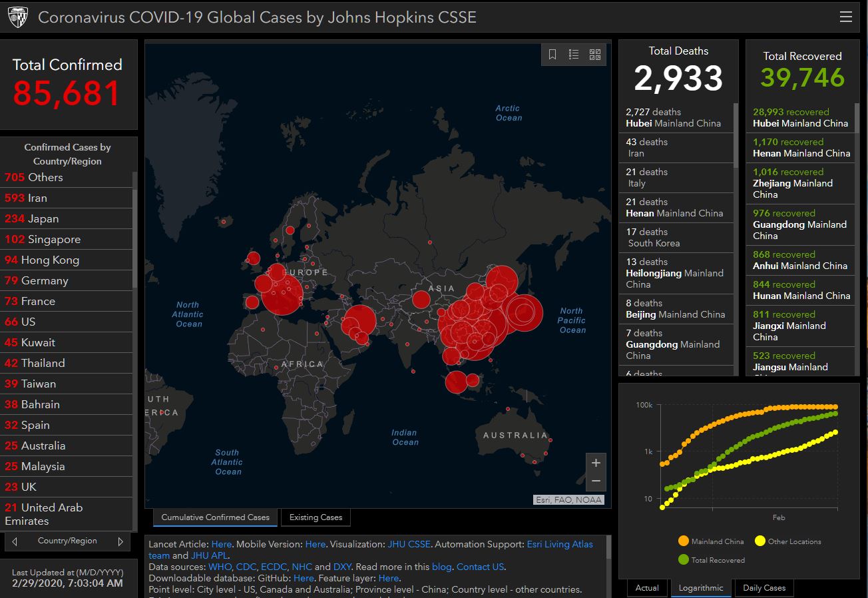The width and height of the screenshot is (868, 598).
Task: Click the Italy 21 deaths entry
Action: tap(676, 178)
